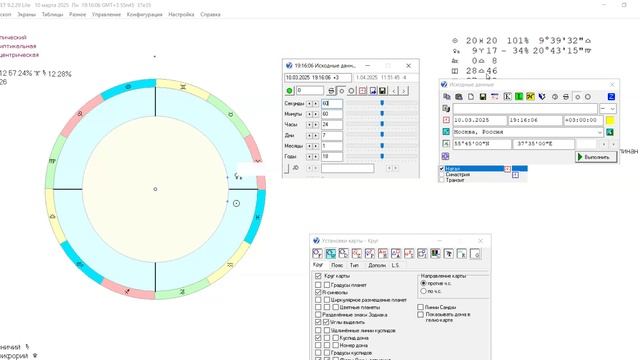
Task: Click the latitude field 55°45'00"N
Action: tap(482, 144)
